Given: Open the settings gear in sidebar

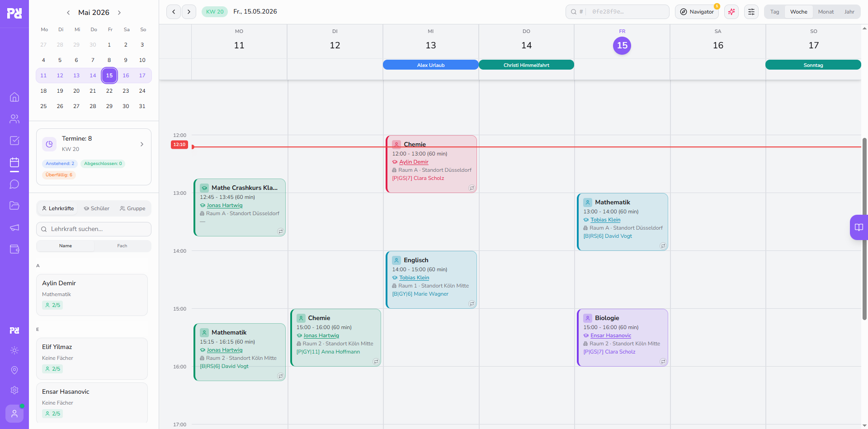Looking at the screenshot, I should [14, 390].
